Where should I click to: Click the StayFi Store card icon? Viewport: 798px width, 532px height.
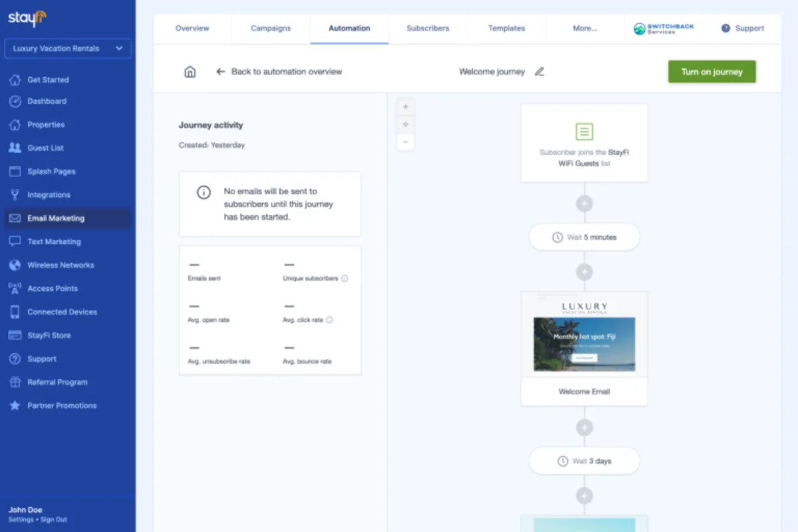[15, 335]
